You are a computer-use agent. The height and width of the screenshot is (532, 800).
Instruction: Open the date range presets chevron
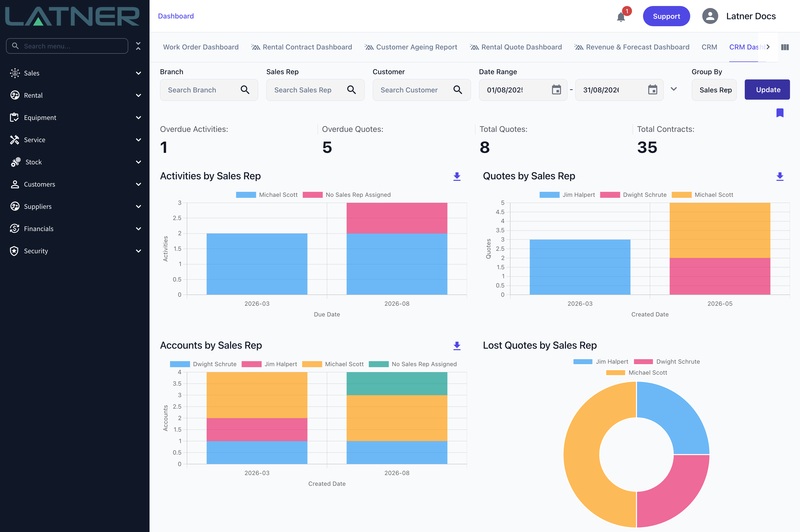pos(674,89)
